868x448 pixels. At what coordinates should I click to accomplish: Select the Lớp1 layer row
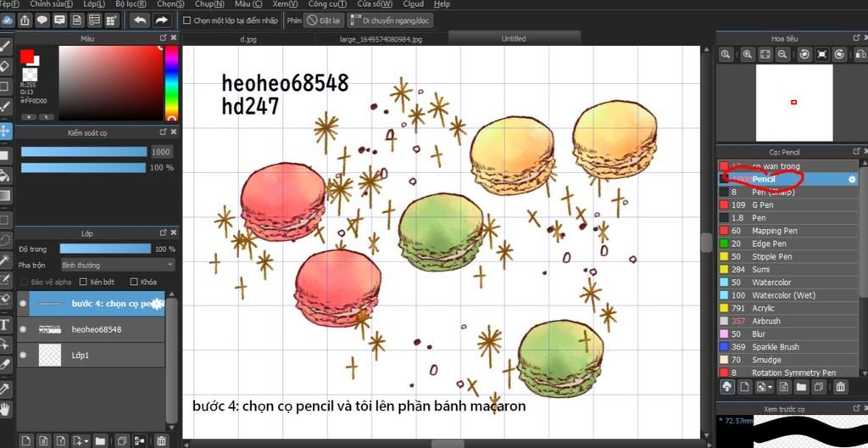pos(92,355)
